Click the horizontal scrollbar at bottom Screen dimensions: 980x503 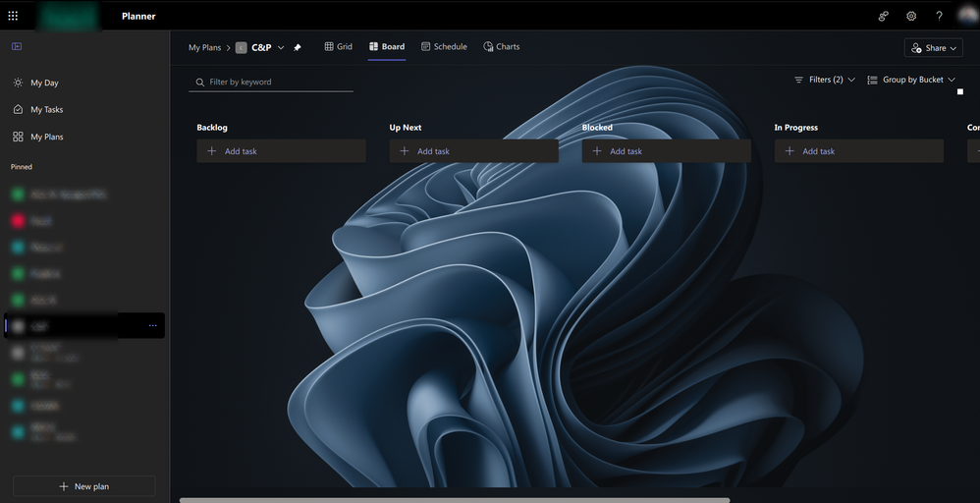(x=455, y=500)
